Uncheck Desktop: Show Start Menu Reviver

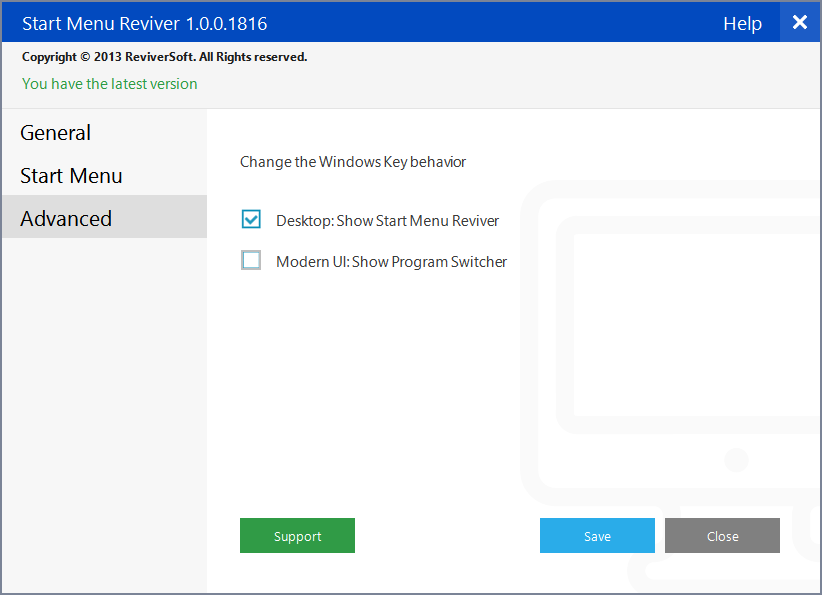coord(251,219)
